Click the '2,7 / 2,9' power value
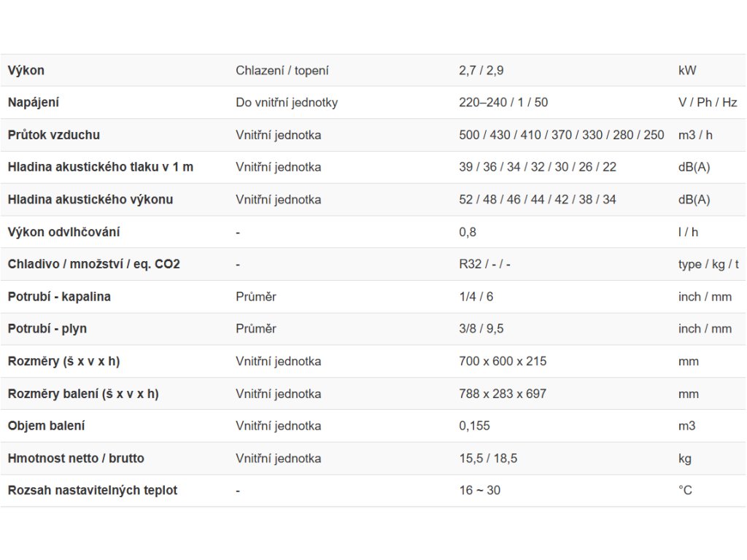747x560 pixels. tap(481, 71)
